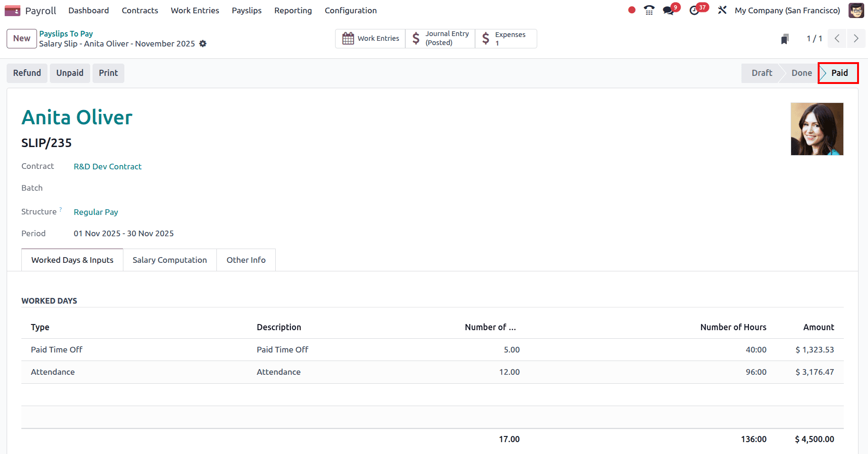
Task: Set the payslip stage to Done
Action: (x=801, y=73)
